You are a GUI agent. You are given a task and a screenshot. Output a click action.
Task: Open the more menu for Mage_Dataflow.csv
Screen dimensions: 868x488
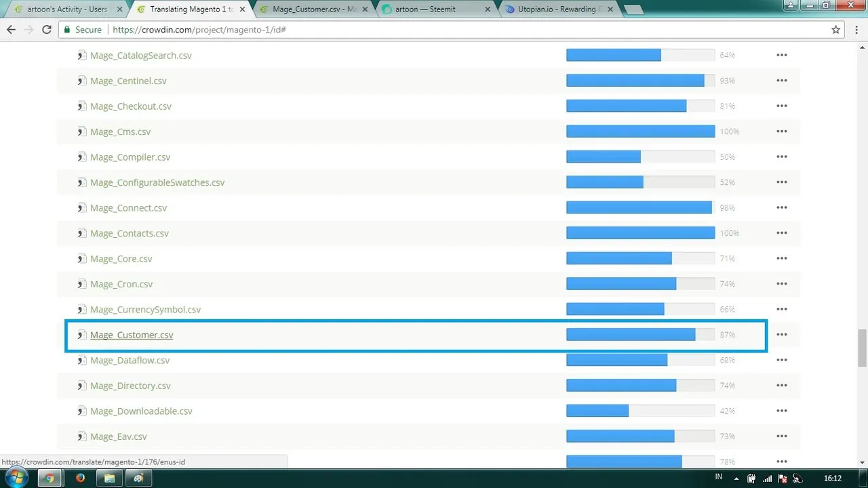click(782, 361)
